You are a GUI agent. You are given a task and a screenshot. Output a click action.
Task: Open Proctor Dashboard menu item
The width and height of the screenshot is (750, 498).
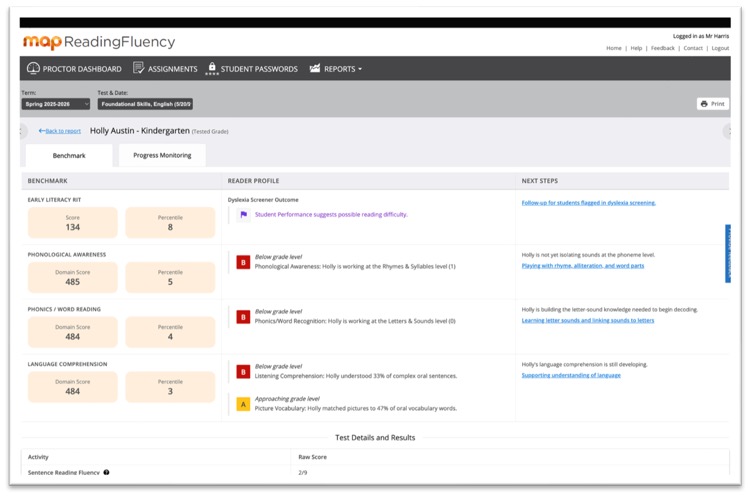pos(74,68)
